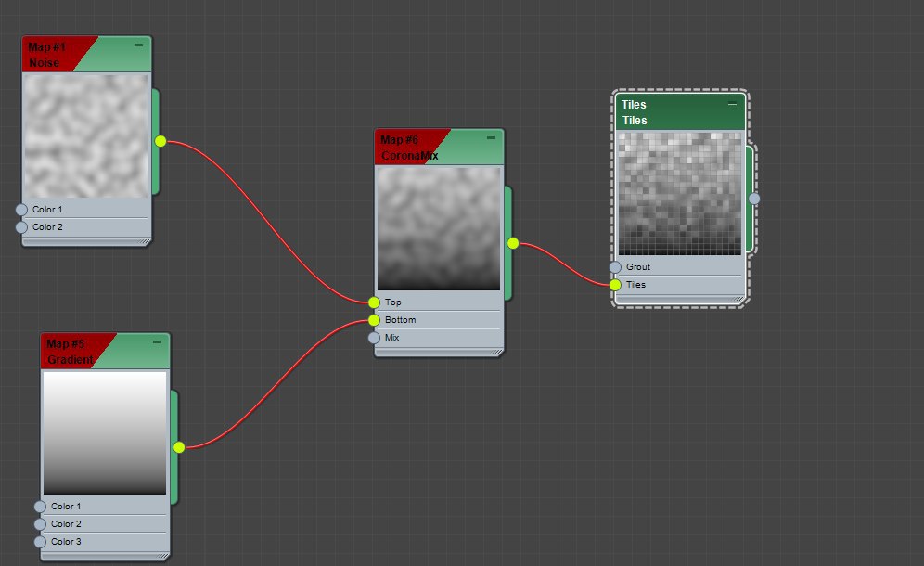Select the Map #5 Gradient title bar
The width and height of the screenshot is (924, 566).
(x=106, y=352)
